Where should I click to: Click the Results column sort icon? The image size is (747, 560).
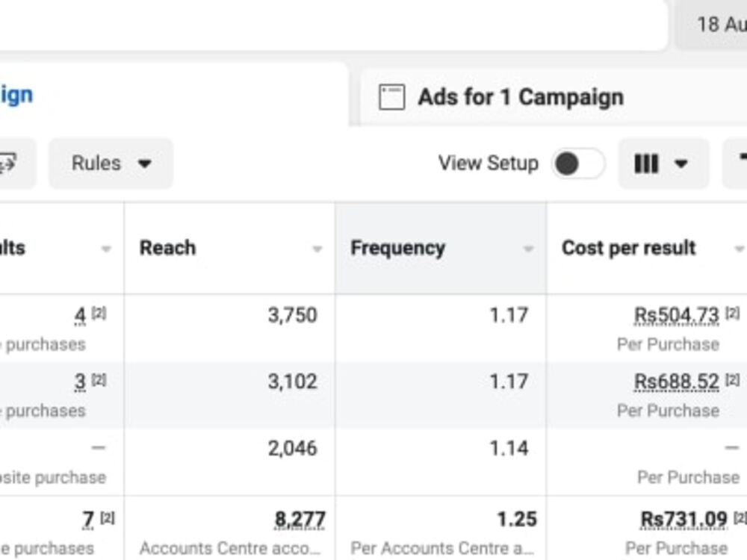[x=105, y=249]
